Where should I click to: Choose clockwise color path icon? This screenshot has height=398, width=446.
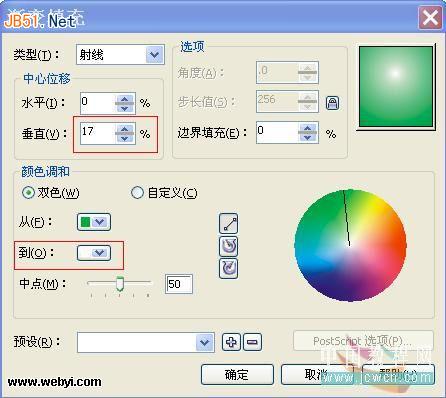point(229,268)
